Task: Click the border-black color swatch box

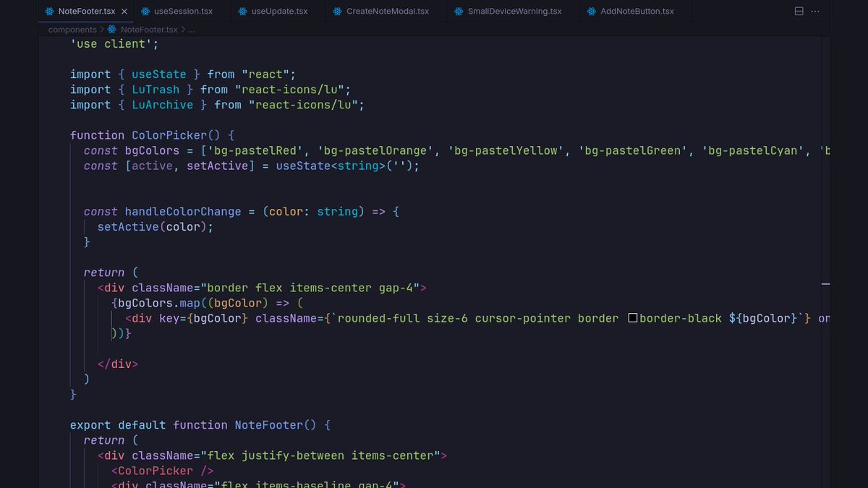Action: 632,318
